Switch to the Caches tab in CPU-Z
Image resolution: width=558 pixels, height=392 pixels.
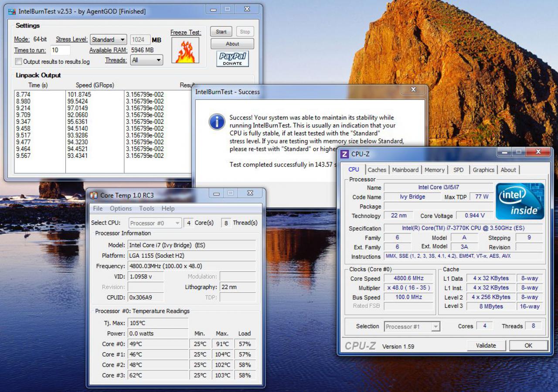pyautogui.click(x=377, y=170)
